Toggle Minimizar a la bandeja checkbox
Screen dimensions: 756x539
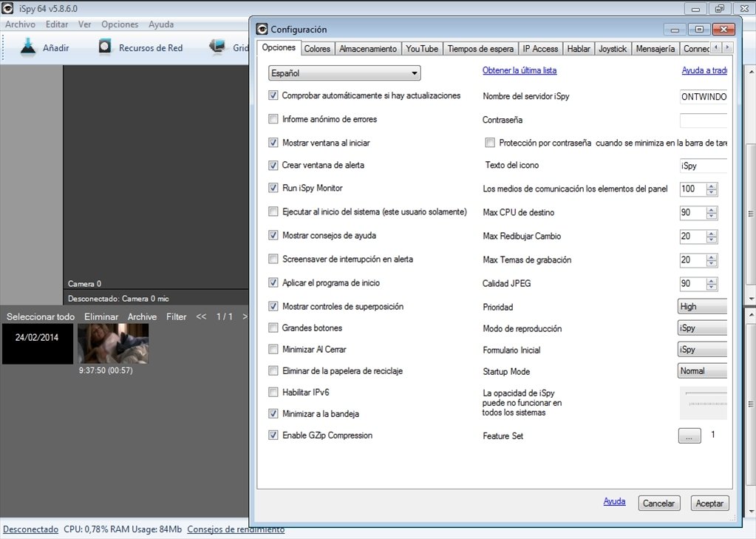pyautogui.click(x=273, y=413)
